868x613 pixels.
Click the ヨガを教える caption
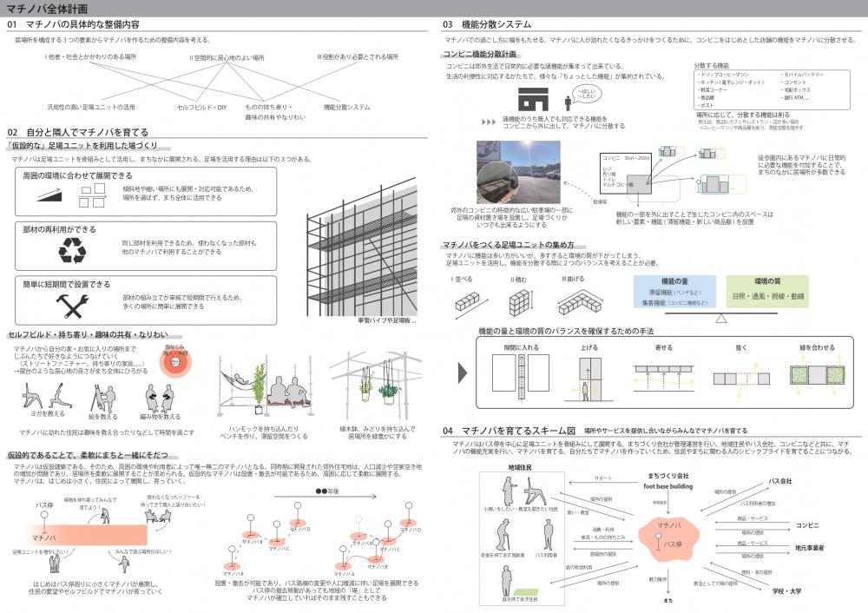click(x=48, y=413)
